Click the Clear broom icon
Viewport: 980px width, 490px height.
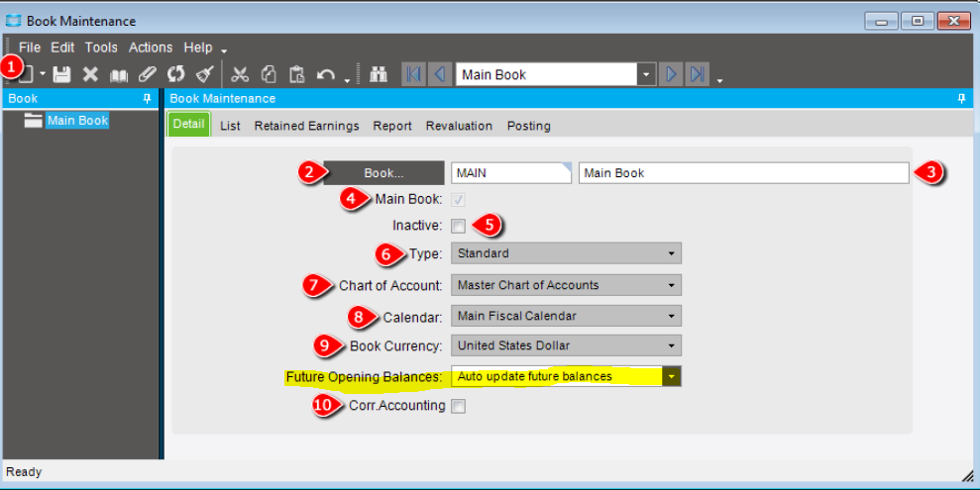coord(205,75)
